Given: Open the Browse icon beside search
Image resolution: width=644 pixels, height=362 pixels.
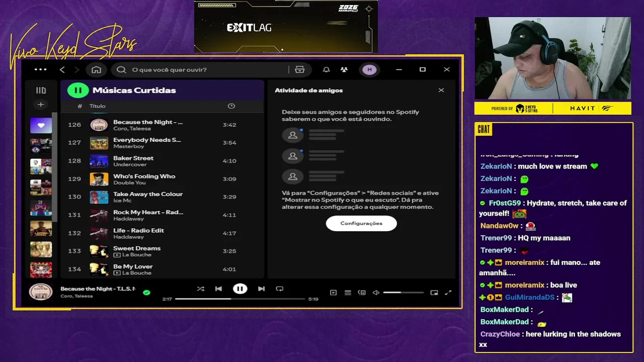Looking at the screenshot, I should pyautogui.click(x=300, y=69).
